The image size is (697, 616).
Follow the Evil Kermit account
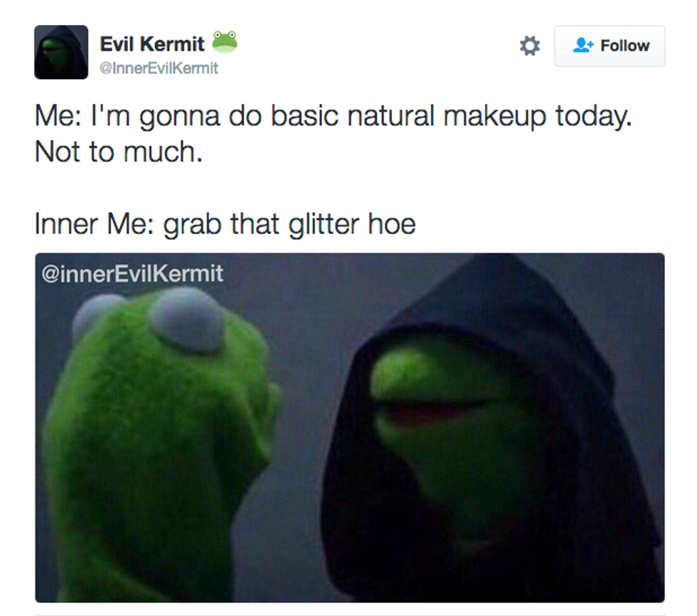tap(610, 46)
